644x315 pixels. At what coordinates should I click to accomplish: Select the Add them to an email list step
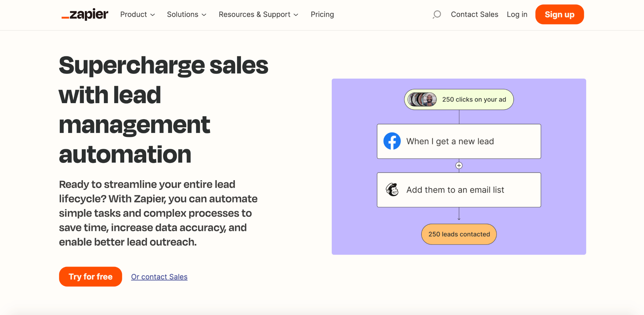(459, 190)
